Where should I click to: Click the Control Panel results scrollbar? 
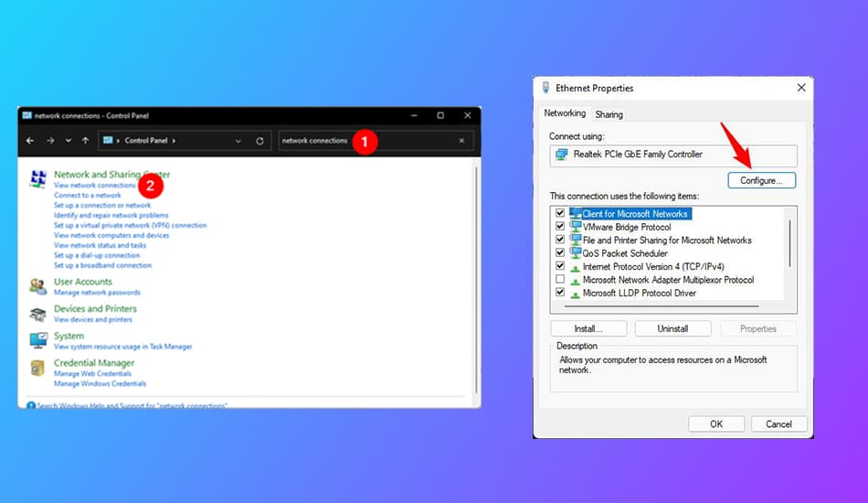476,280
